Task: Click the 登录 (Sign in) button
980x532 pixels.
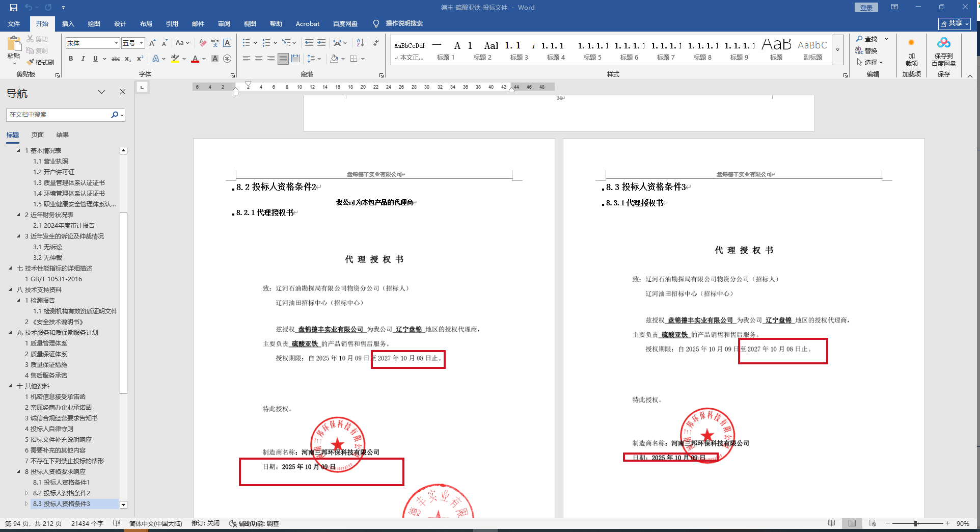Action: [866, 8]
